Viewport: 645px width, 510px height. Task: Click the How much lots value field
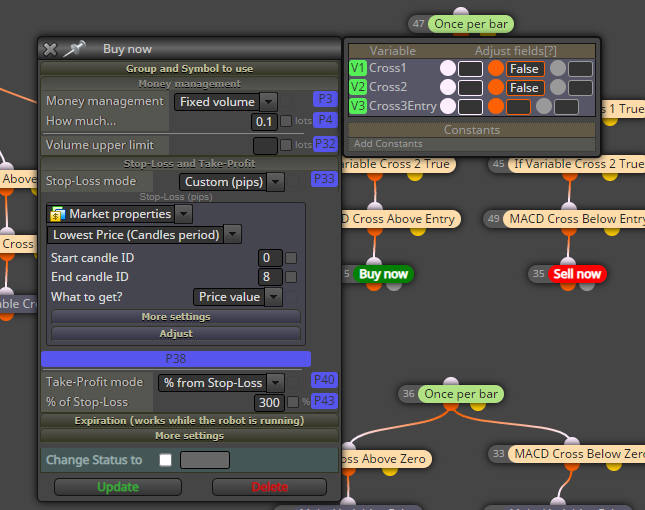point(264,122)
